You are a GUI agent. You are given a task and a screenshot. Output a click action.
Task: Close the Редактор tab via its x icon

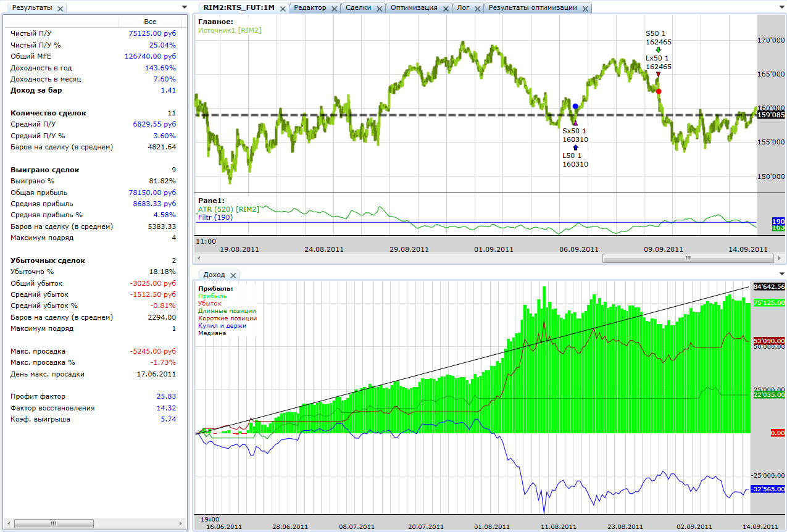[334, 9]
